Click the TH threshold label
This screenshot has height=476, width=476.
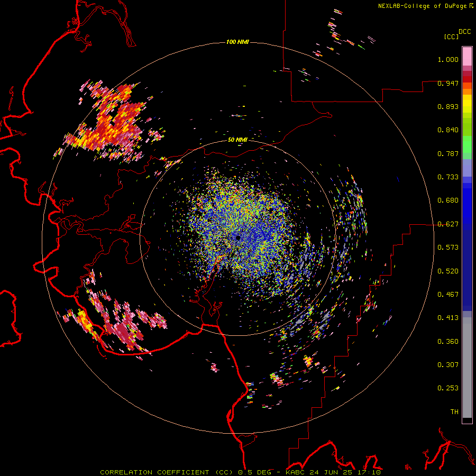[x=454, y=412]
